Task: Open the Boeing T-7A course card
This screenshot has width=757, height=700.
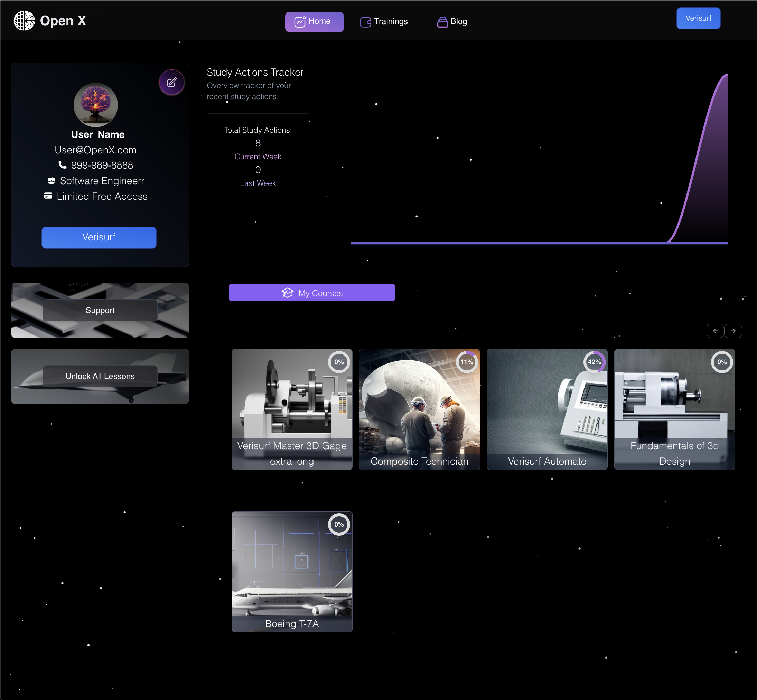Action: (x=292, y=571)
